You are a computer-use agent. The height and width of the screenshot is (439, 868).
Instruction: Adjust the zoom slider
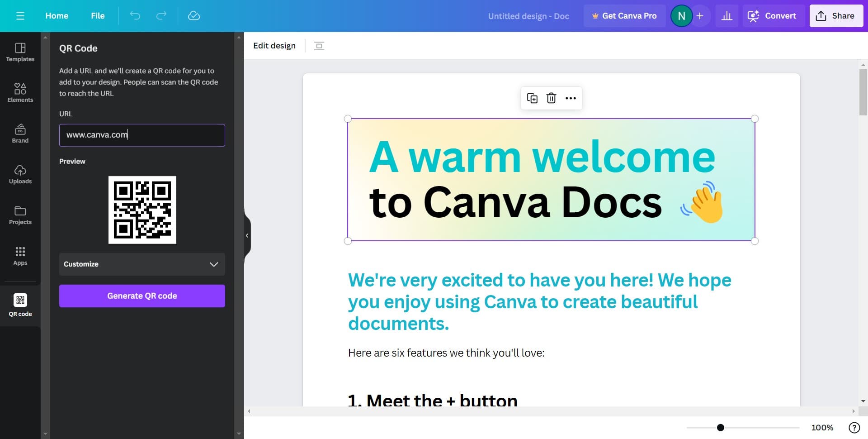click(x=721, y=427)
